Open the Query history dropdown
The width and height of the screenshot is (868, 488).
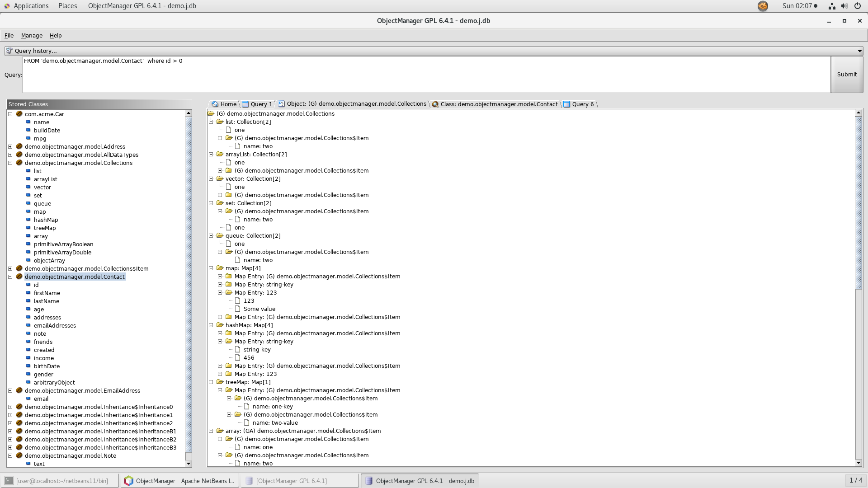click(859, 51)
